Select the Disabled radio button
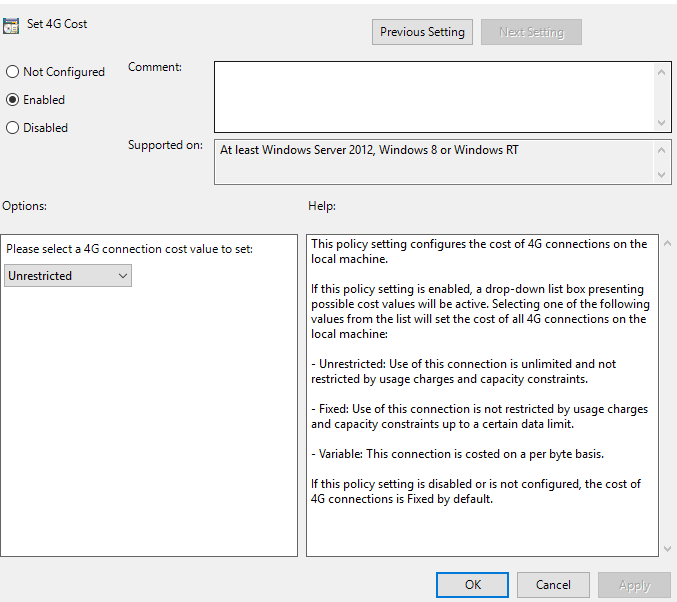677x602 pixels. pyautogui.click(x=13, y=128)
